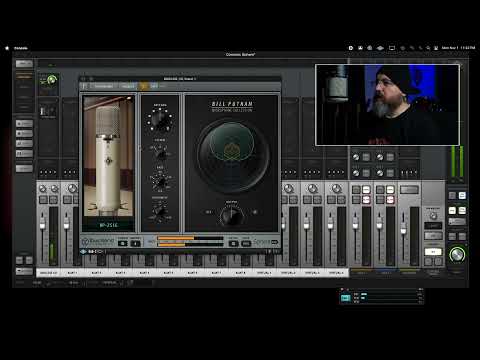Turn the lower send knob on AUX 2 strip
The height and width of the screenshot is (360, 480).
tap(380, 173)
